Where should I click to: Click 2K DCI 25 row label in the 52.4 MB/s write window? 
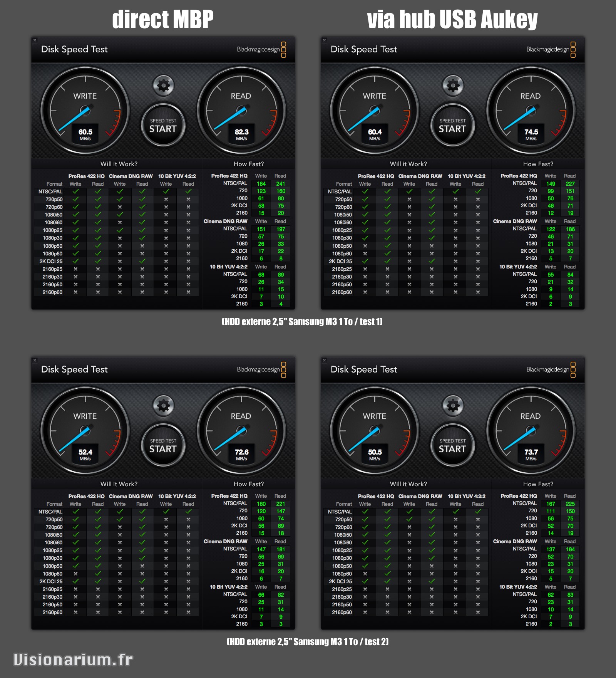coord(51,581)
